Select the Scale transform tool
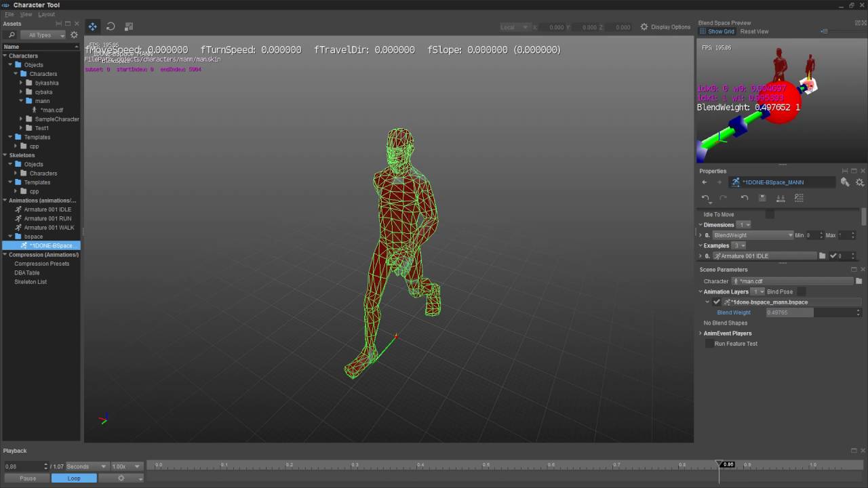This screenshot has width=868, height=488. 129,26
